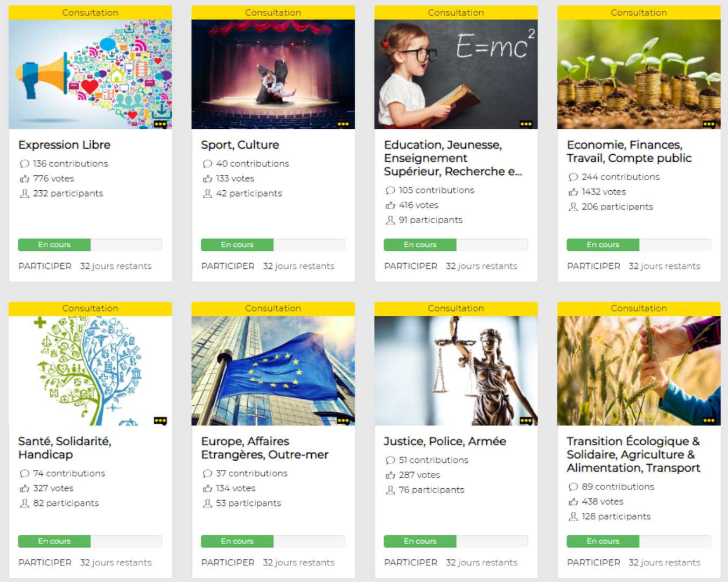Click yellow Consultation banner above Europe card
The width and height of the screenshot is (728, 582).
click(x=273, y=309)
